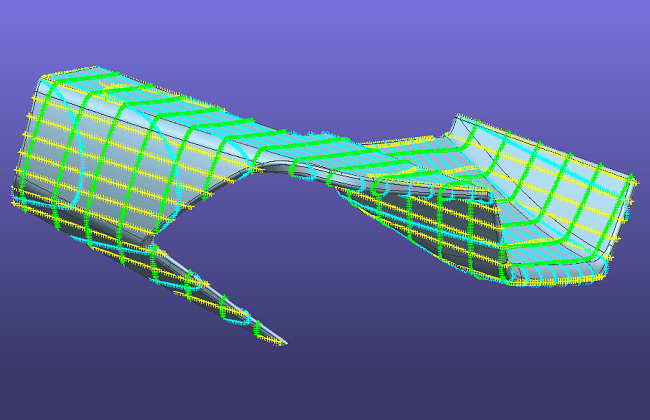Click the dark gray underside surface

(470, 235)
